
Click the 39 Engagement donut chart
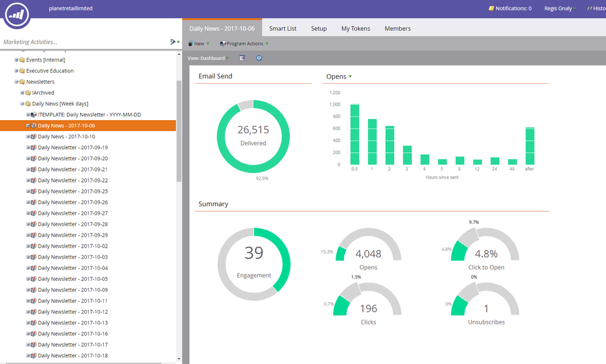254,265
